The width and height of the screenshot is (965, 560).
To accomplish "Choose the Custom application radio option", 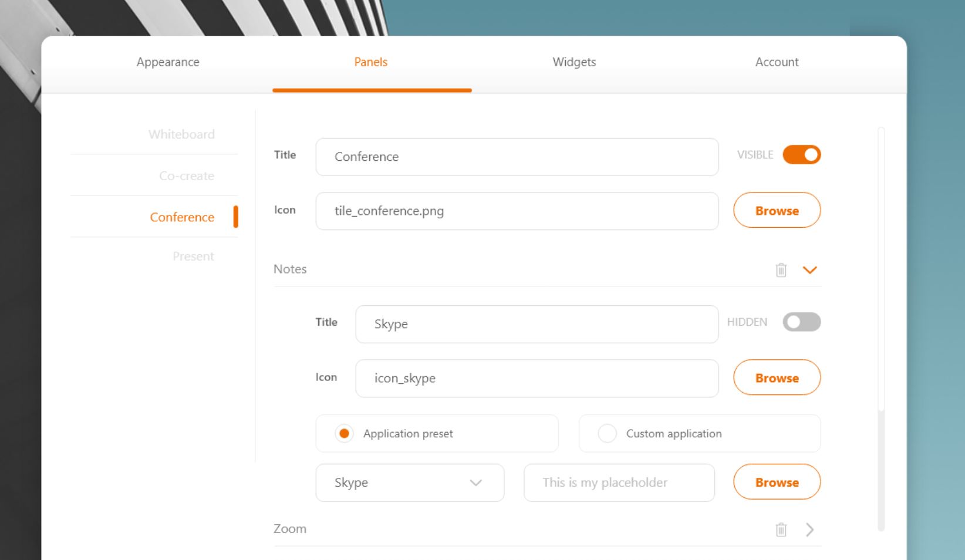I will [608, 434].
